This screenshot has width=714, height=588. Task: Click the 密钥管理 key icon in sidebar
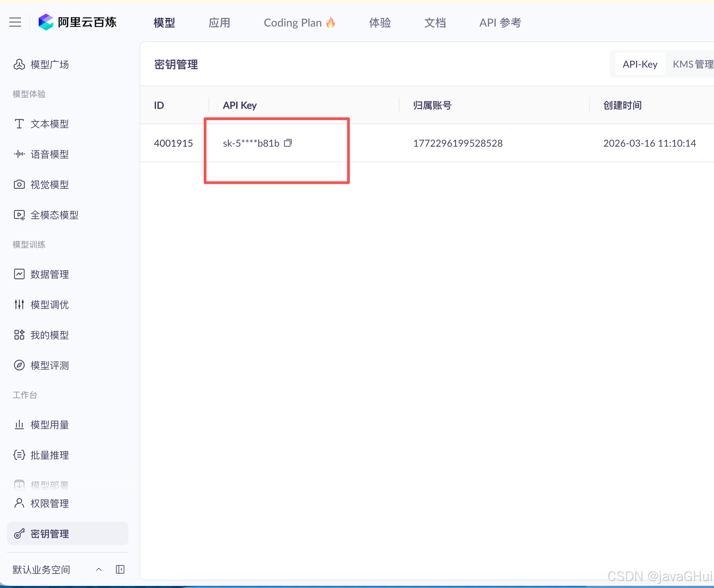pos(19,534)
